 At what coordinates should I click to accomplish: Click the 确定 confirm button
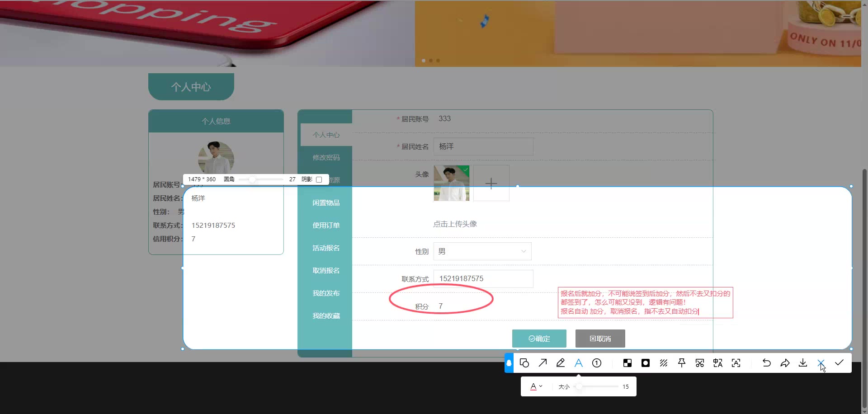coord(539,339)
